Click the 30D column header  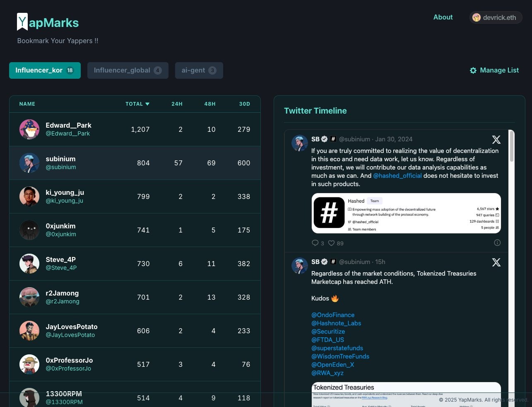245,104
